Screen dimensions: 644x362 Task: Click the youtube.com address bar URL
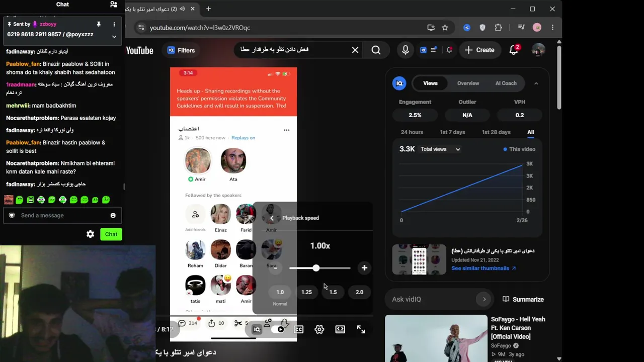(200, 28)
